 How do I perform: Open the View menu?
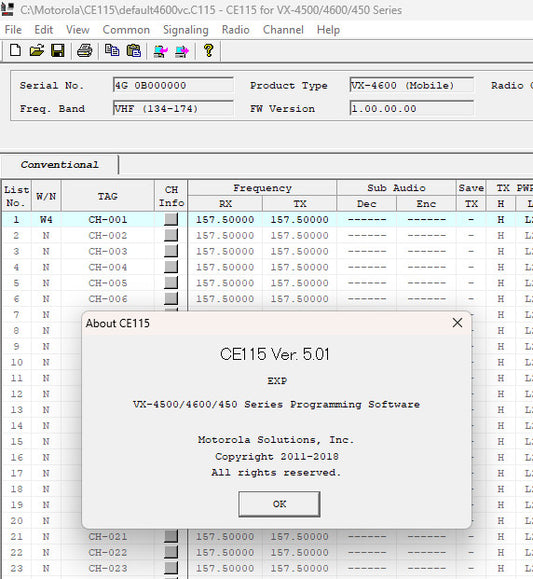78,30
